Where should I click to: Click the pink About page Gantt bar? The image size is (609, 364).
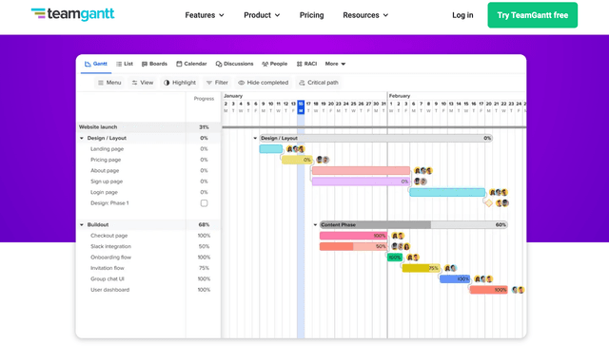pos(361,171)
